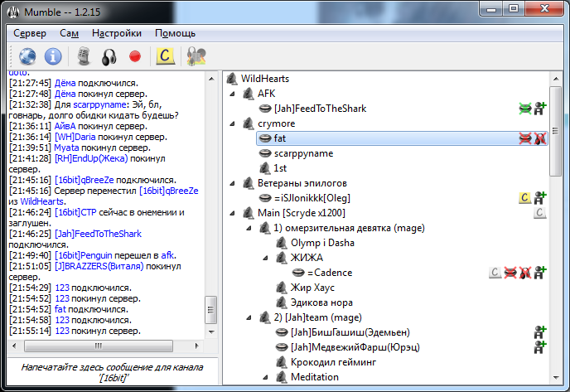Select Жир Хаус channel
Screen dimensions: 570x392
[312, 288]
